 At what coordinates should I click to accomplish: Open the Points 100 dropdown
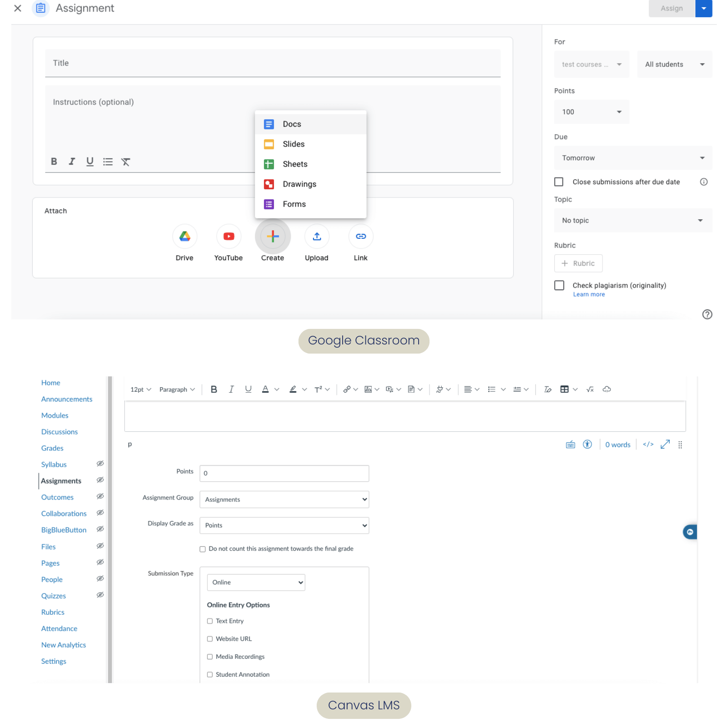tap(591, 112)
